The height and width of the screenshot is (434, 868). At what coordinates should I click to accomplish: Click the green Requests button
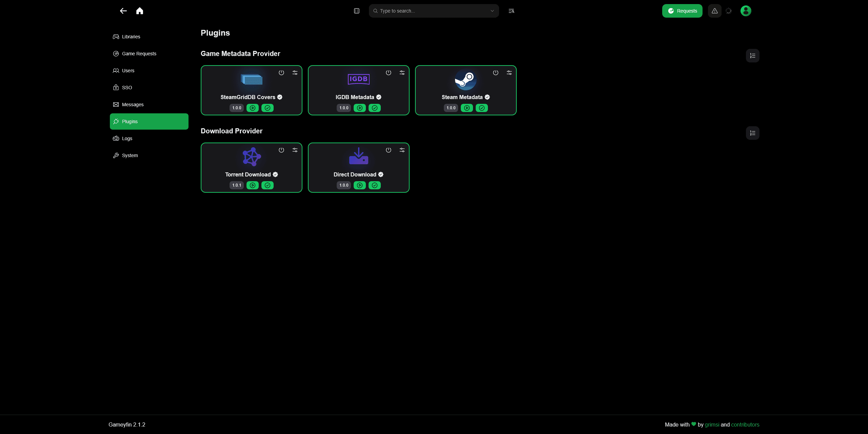coord(682,11)
